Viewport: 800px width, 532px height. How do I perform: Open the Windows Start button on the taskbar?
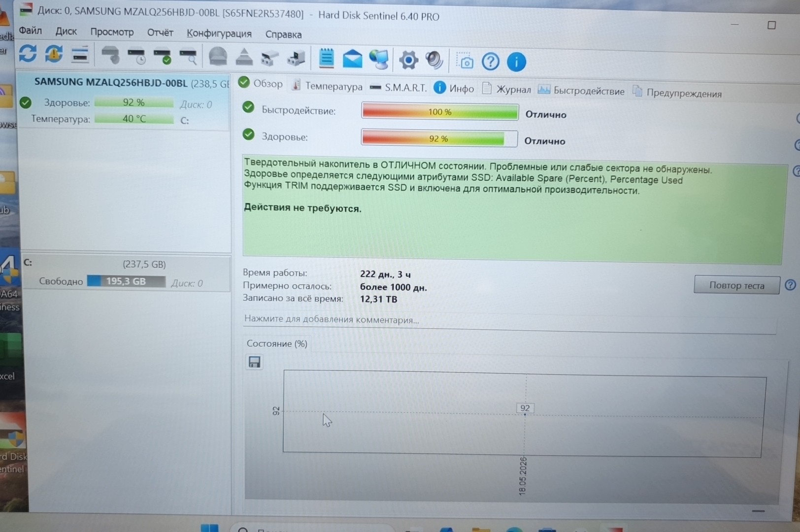coord(209,527)
